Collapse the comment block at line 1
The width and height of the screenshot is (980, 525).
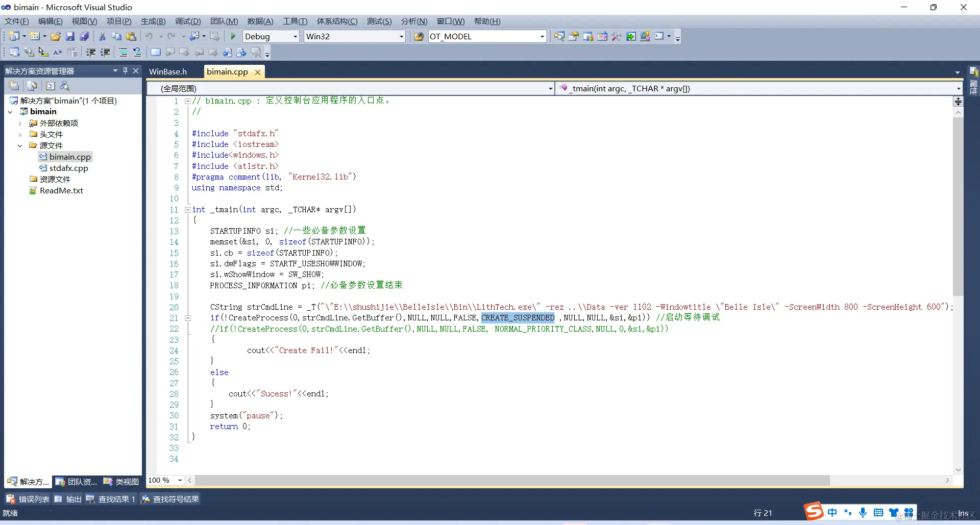187,101
